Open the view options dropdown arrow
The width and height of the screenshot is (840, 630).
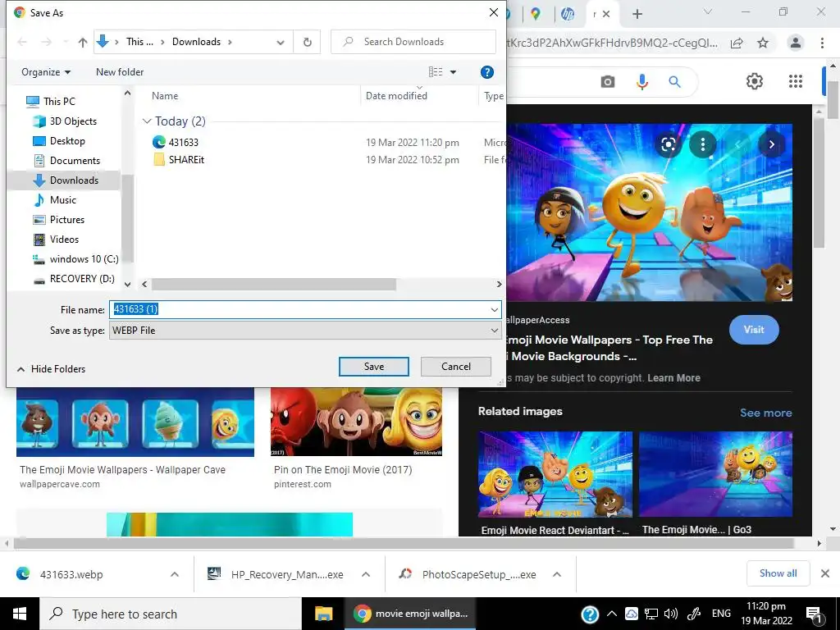[453, 72]
